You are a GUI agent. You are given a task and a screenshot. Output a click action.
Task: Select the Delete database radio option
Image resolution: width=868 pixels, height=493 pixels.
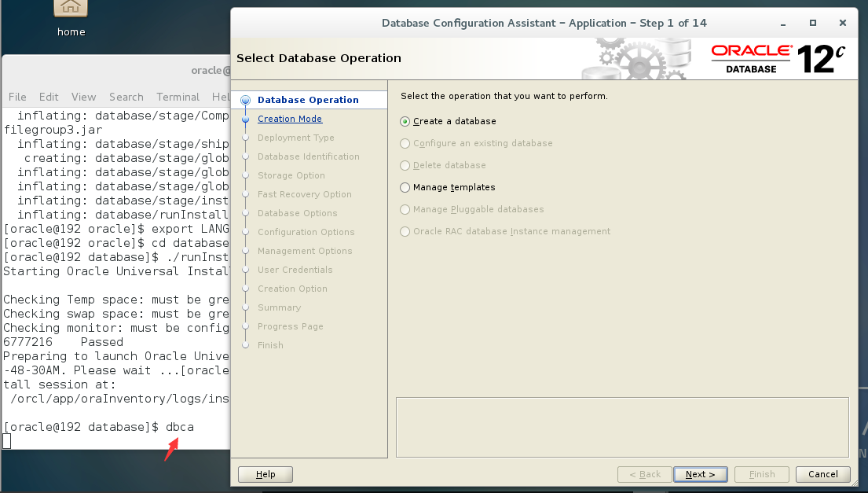coord(405,166)
